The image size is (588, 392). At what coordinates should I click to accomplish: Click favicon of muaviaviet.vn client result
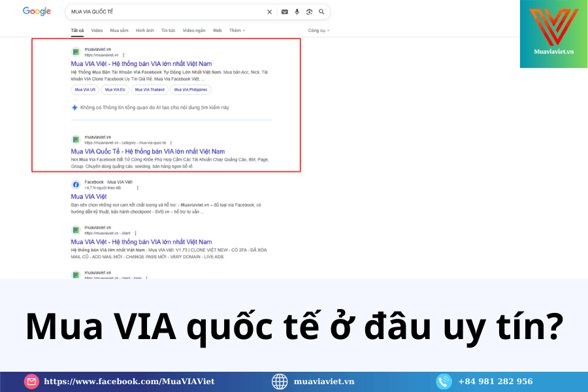[76, 230]
